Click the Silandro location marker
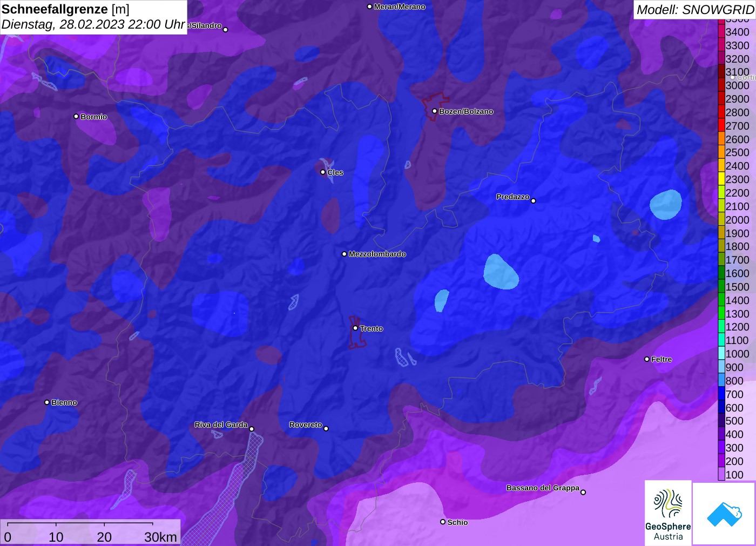This screenshot has width=756, height=546. [x=226, y=30]
